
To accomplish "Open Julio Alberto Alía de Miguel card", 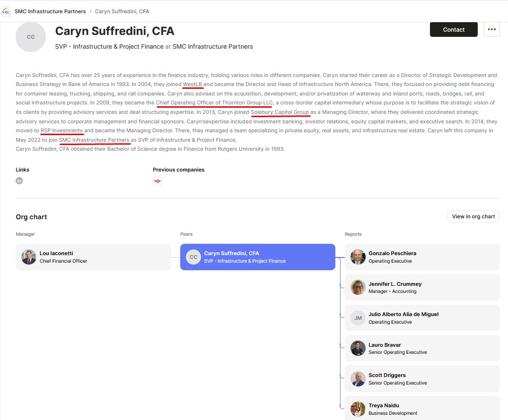I will 422,318.
